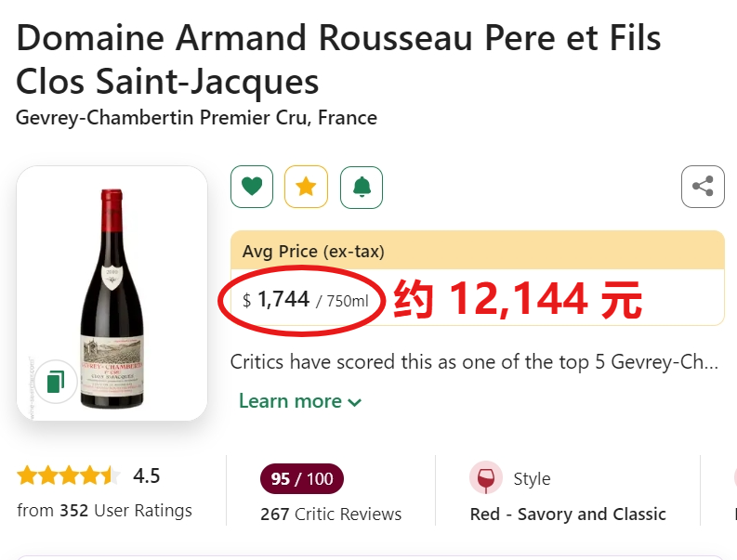Add wine to favorites with heart icon
The image size is (737, 560).
(251, 187)
